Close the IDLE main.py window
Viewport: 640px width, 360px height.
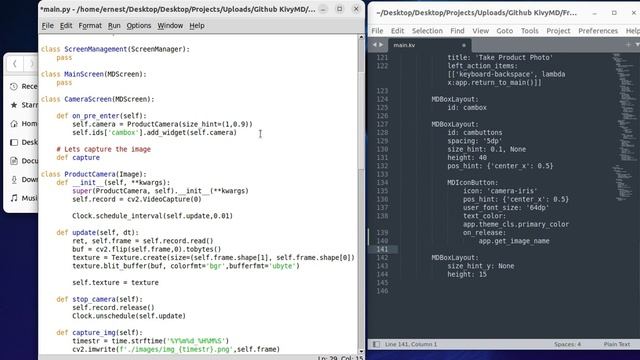356,9
